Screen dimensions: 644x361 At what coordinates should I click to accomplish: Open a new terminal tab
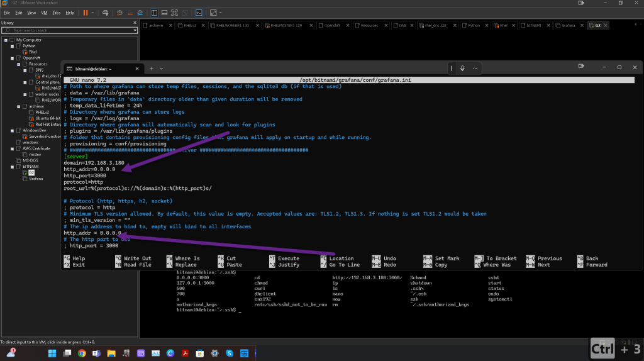pos(151,69)
